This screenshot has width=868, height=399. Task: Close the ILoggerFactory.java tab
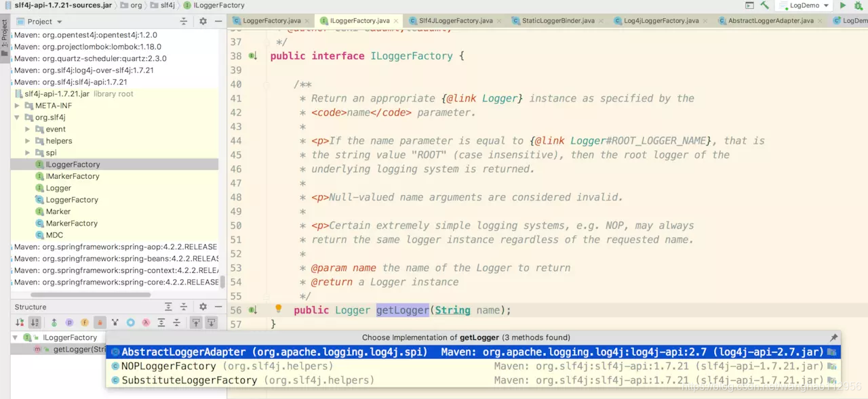point(395,21)
